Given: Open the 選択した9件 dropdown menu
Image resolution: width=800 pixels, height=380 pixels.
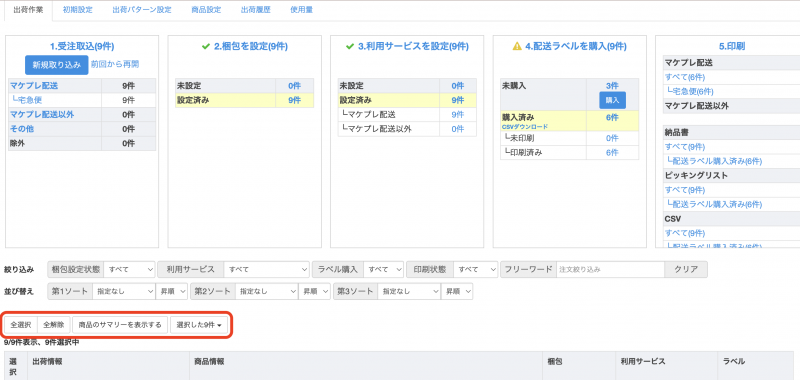Looking at the screenshot, I should tap(199, 324).
